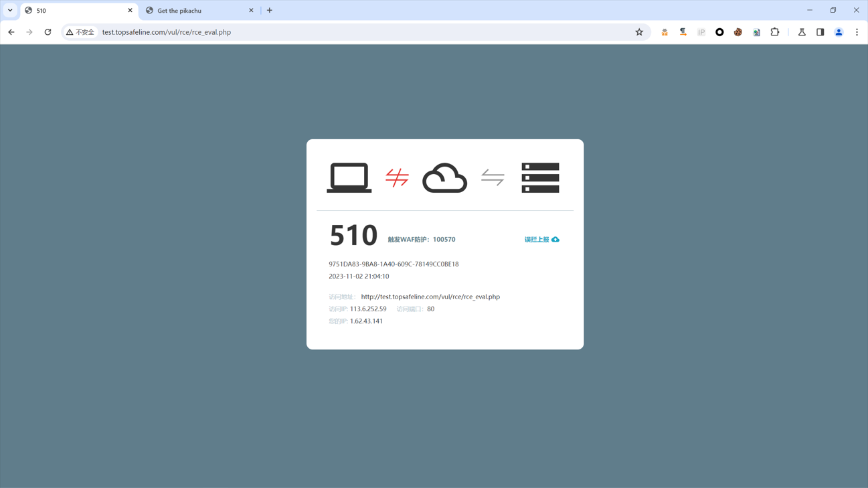This screenshot has height=488, width=868.
Task: Click the IP address extension icon
Action: [701, 31]
